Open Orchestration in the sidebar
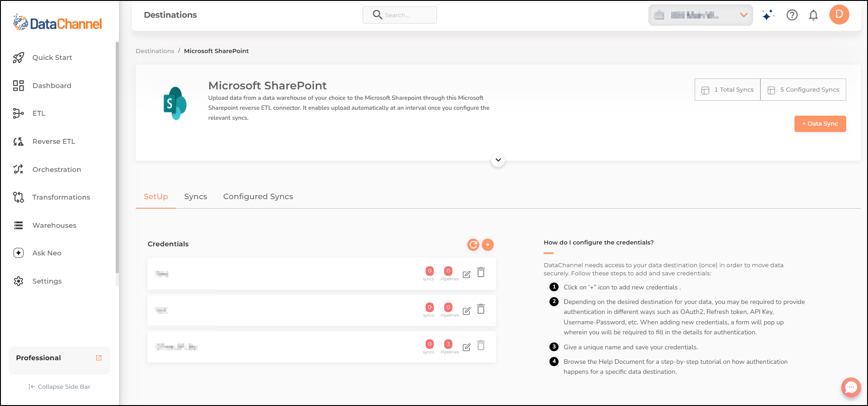 click(x=57, y=170)
